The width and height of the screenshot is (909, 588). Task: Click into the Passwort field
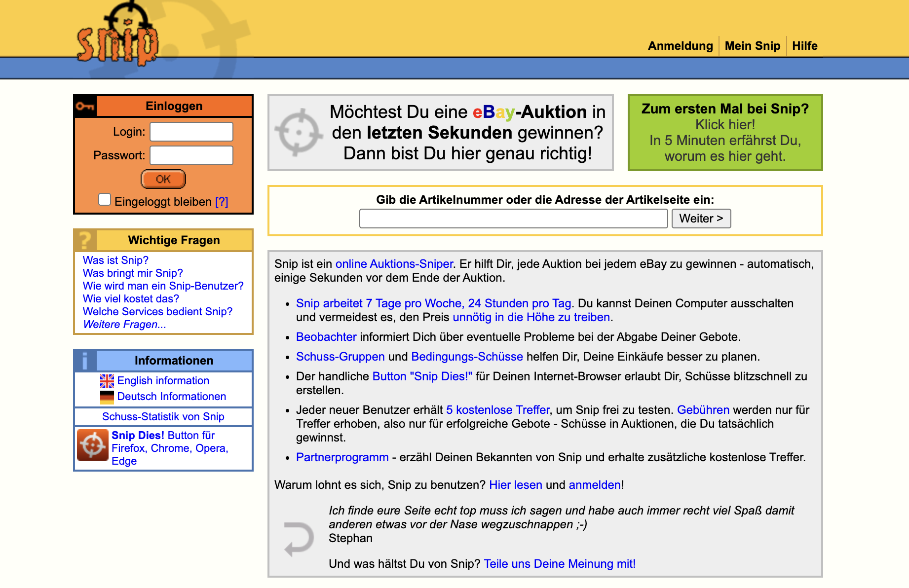(191, 155)
